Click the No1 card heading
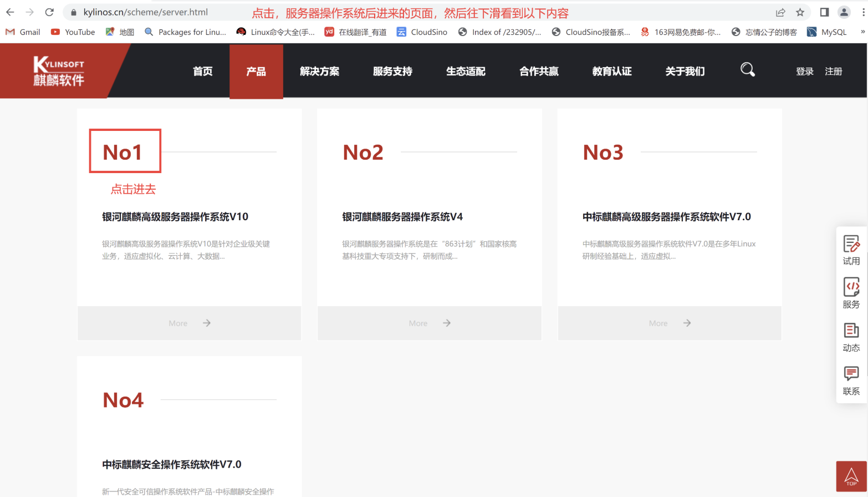The width and height of the screenshot is (868, 497). coord(123,153)
